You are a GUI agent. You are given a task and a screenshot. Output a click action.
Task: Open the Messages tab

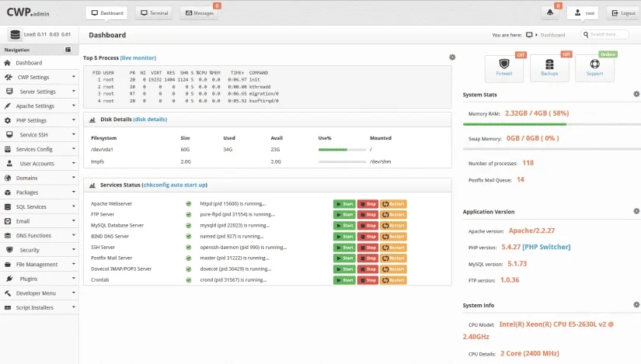click(200, 13)
